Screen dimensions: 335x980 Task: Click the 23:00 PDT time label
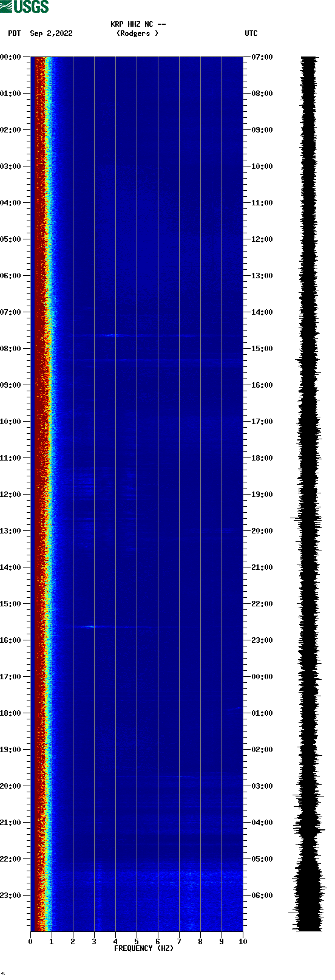click(11, 896)
